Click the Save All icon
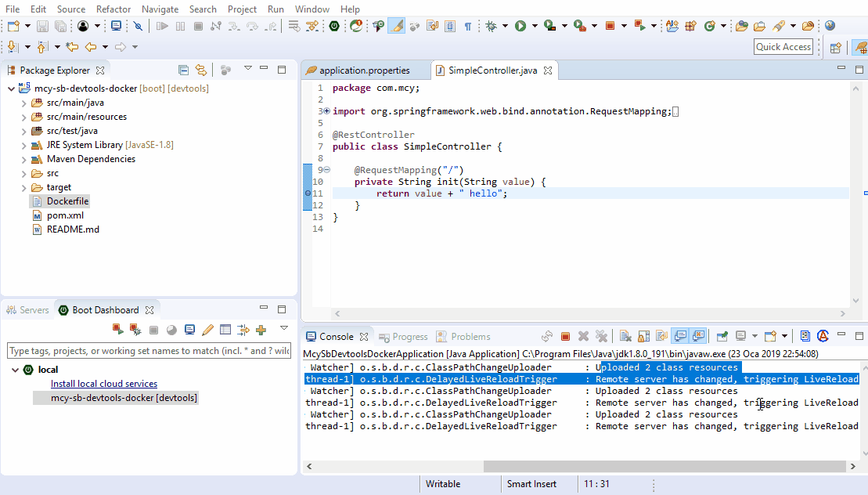 tap(60, 25)
